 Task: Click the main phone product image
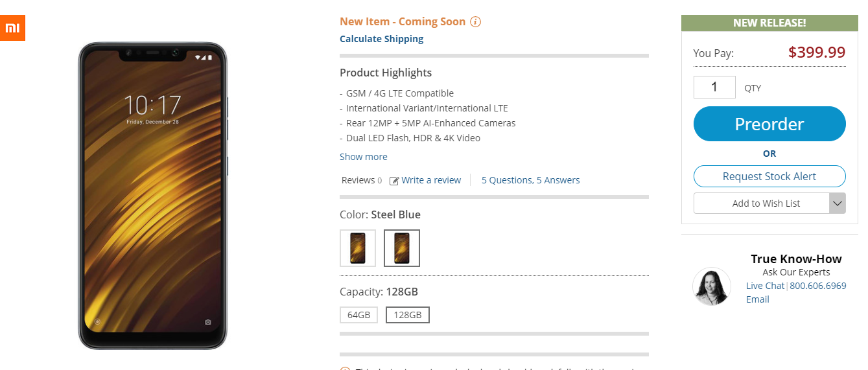pyautogui.click(x=153, y=196)
